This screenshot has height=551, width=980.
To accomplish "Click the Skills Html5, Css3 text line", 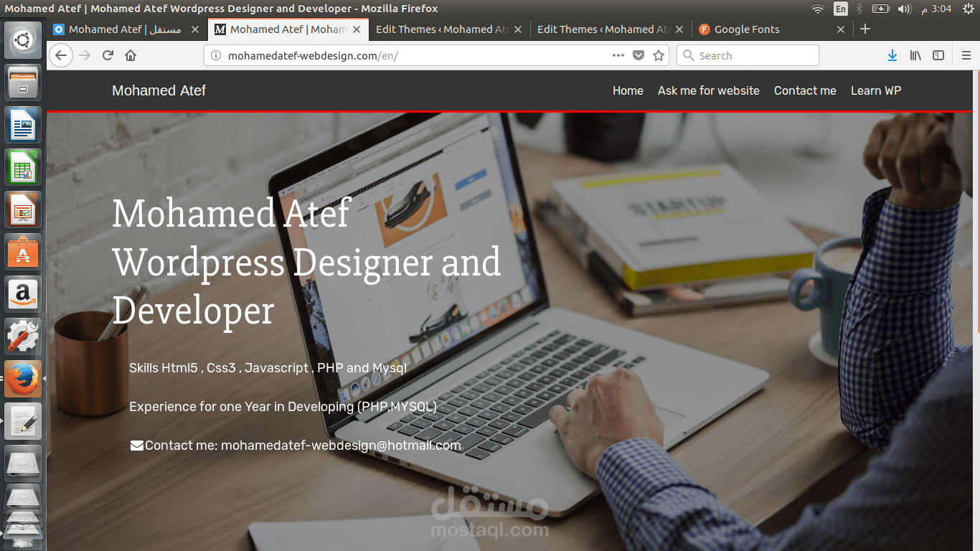I will pyautogui.click(x=268, y=368).
